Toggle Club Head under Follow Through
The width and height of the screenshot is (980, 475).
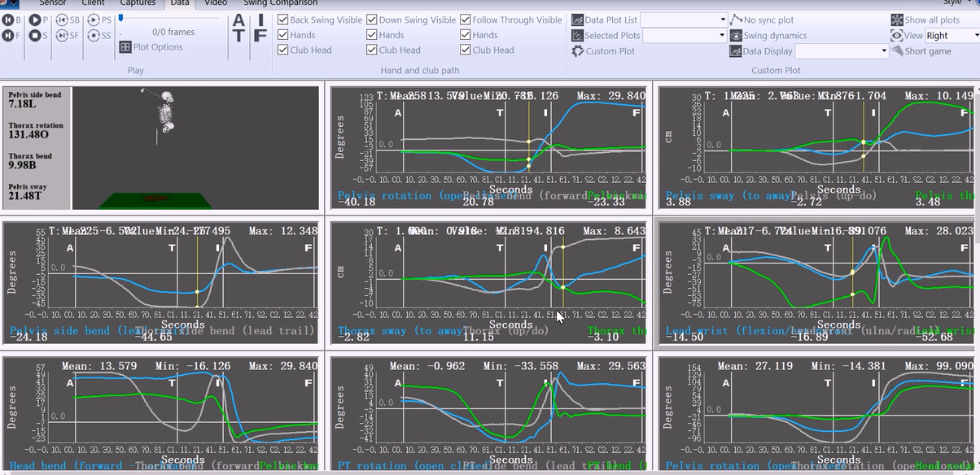pyautogui.click(x=466, y=50)
